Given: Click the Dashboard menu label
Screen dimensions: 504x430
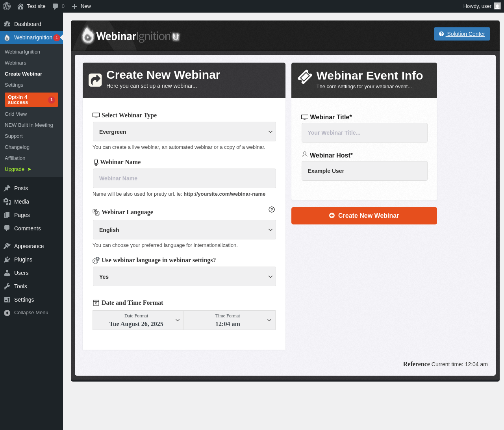Looking at the screenshot, I should point(28,24).
